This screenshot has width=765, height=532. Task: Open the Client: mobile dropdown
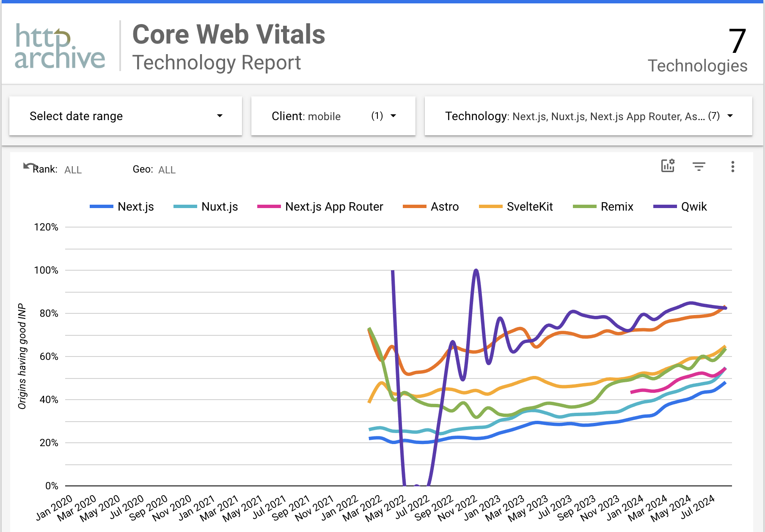point(333,116)
